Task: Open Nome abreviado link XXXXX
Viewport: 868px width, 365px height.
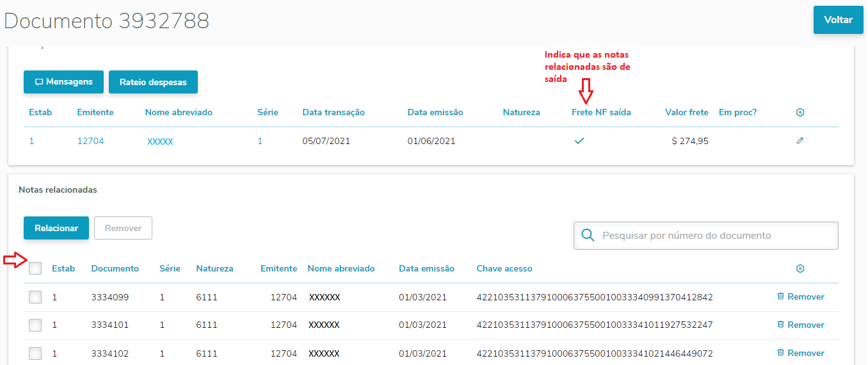Action: tap(160, 142)
